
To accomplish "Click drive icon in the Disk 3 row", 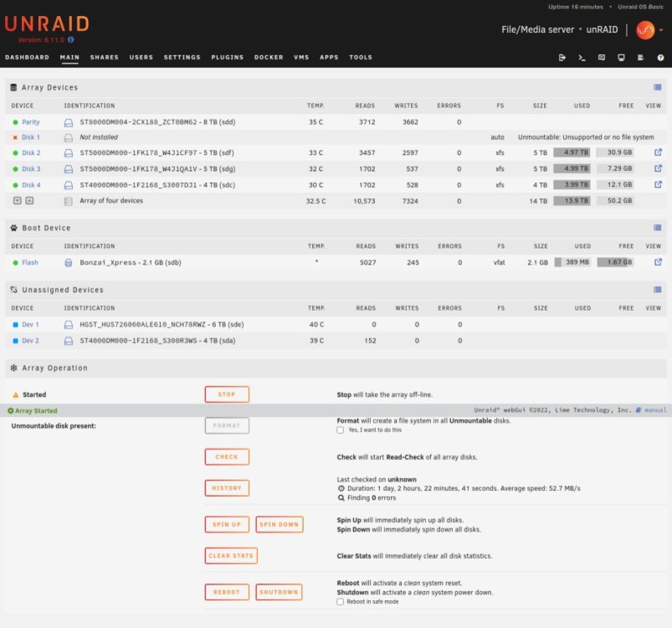I will (68, 169).
